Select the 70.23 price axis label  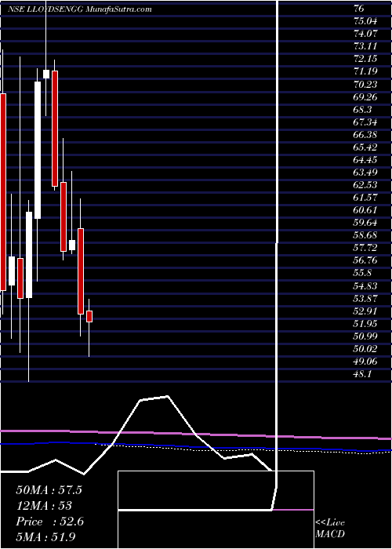365,84
